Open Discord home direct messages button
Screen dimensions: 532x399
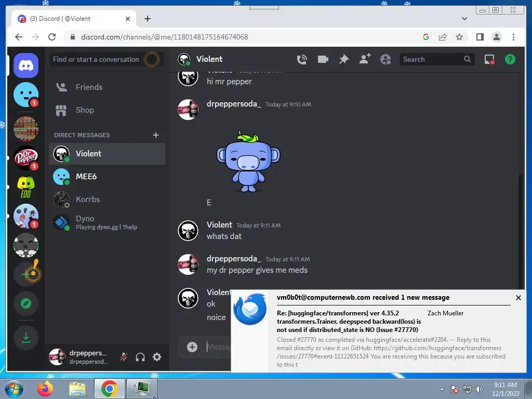pyautogui.click(x=26, y=65)
